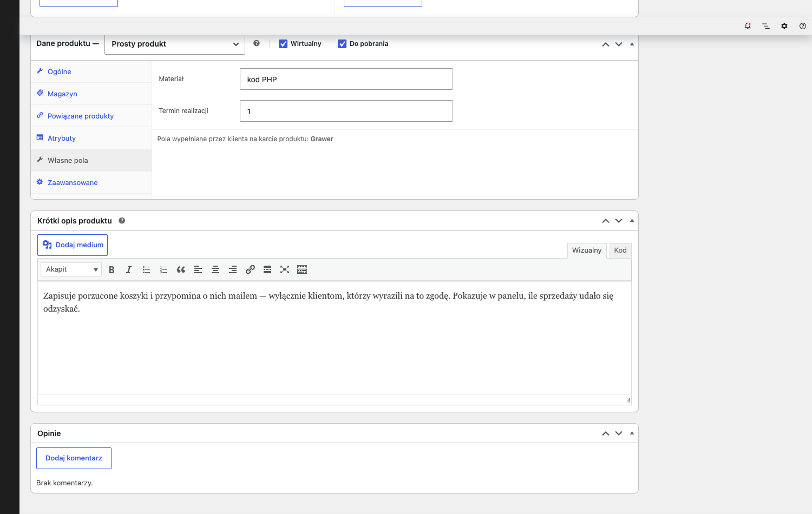Enter fullscreen editor mode

pyautogui.click(x=285, y=269)
